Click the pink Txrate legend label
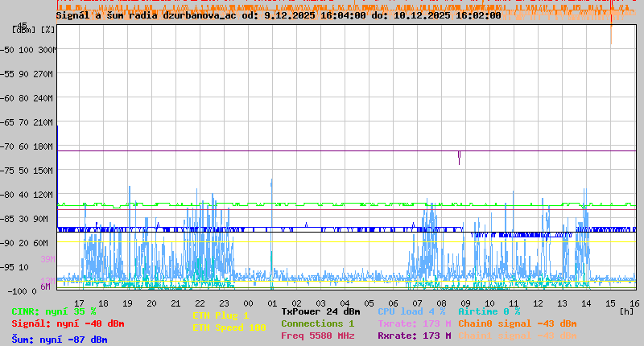This screenshot has width=644, height=346. 414,323
